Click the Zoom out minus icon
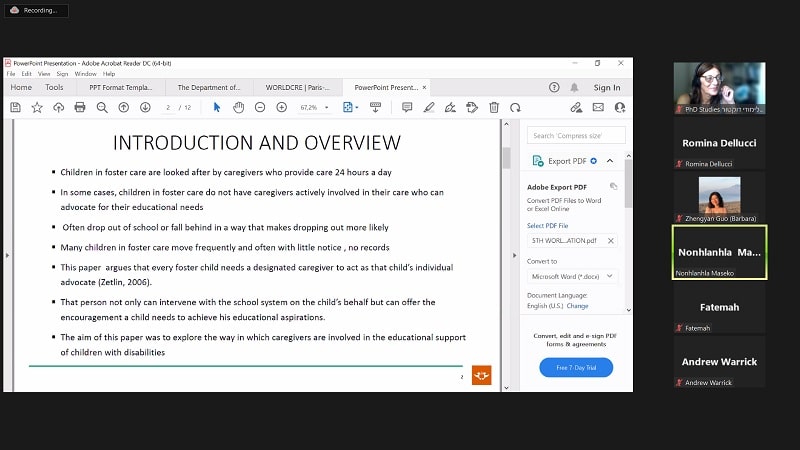 [x=261, y=107]
